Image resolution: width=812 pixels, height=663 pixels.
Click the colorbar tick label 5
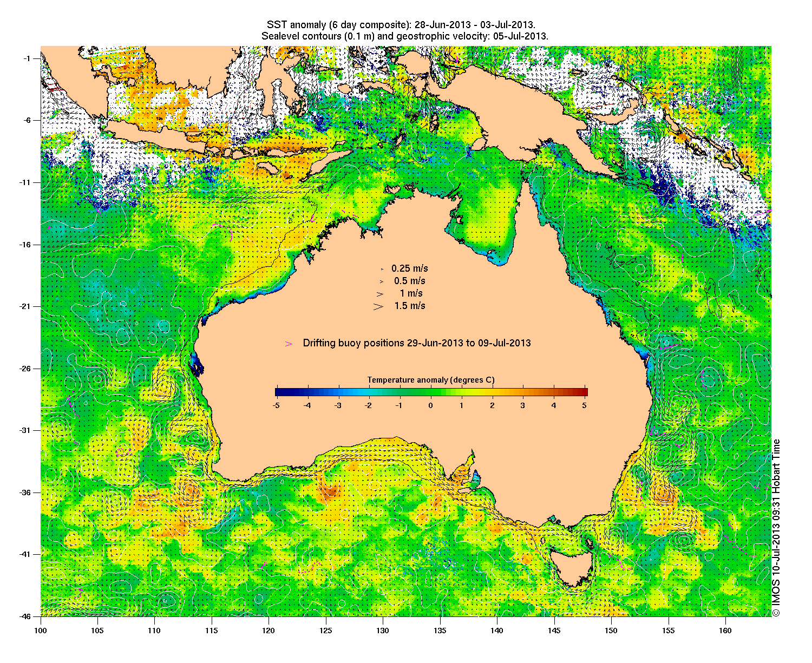click(x=585, y=405)
